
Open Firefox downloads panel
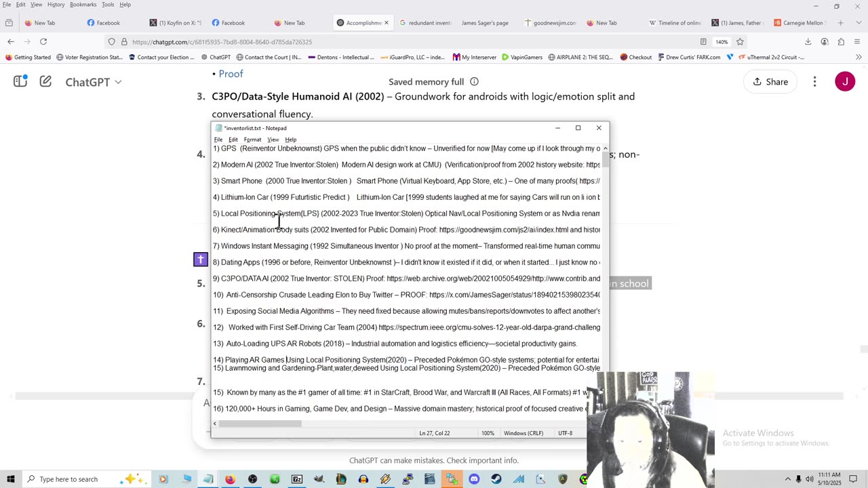(x=808, y=42)
